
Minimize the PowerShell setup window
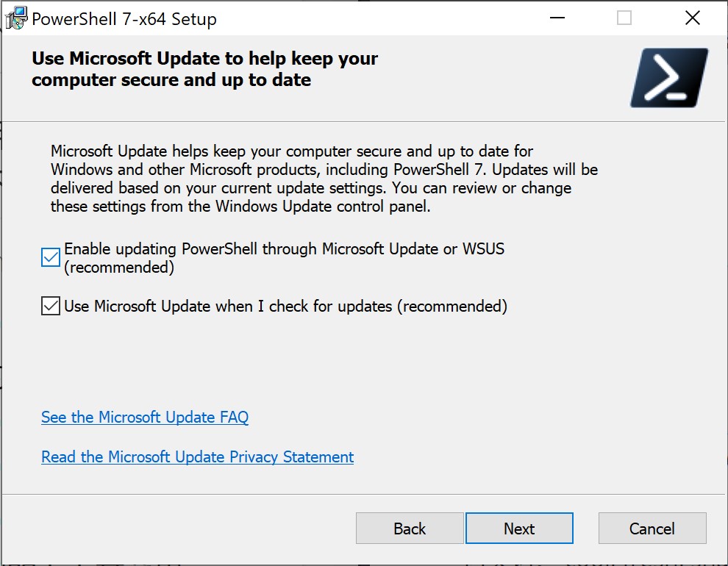pos(557,18)
